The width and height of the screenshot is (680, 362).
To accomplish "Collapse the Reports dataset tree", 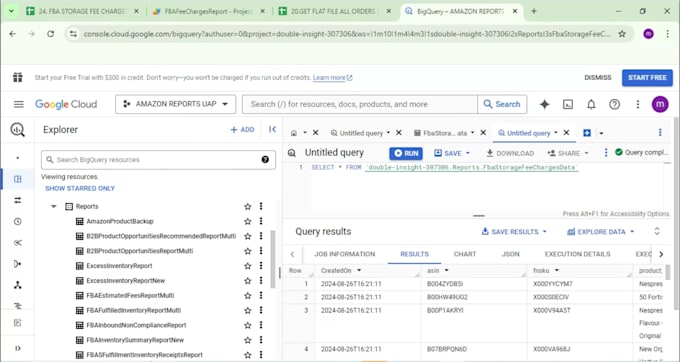I will pos(54,206).
